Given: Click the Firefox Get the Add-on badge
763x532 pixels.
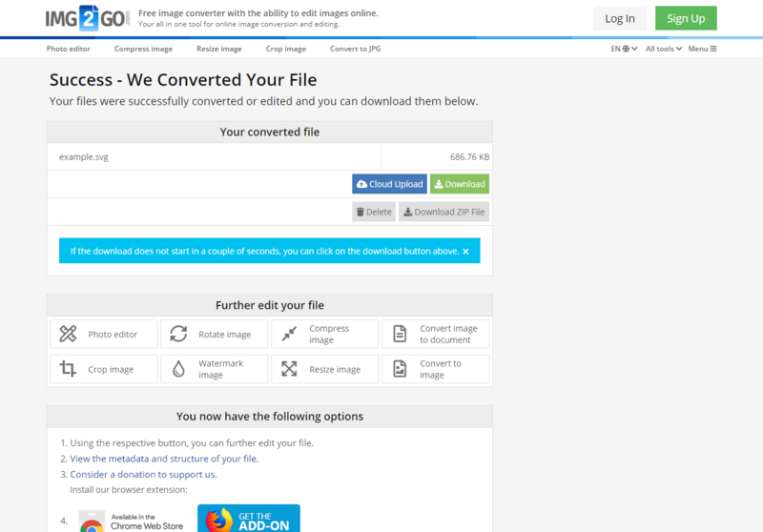Looking at the screenshot, I should pyautogui.click(x=249, y=519).
